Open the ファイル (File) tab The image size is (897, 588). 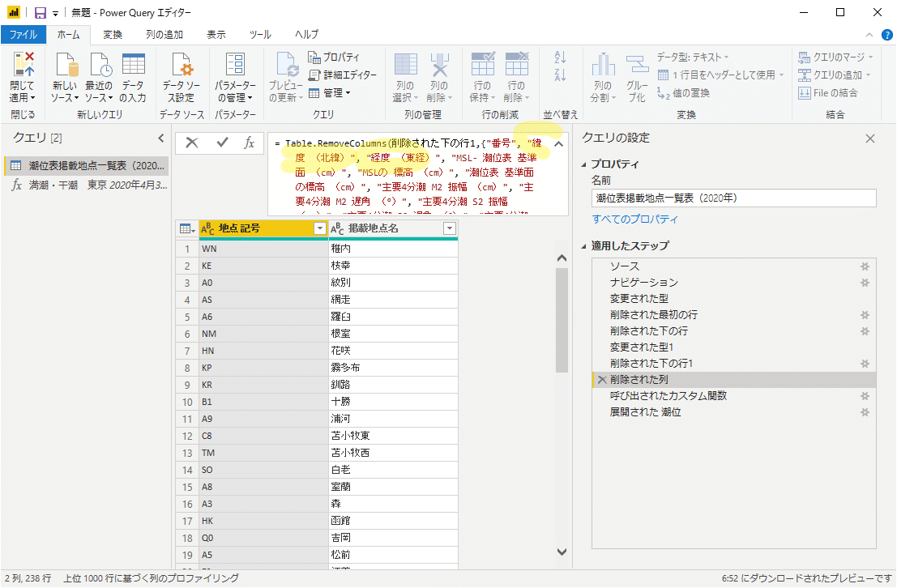tap(23, 35)
